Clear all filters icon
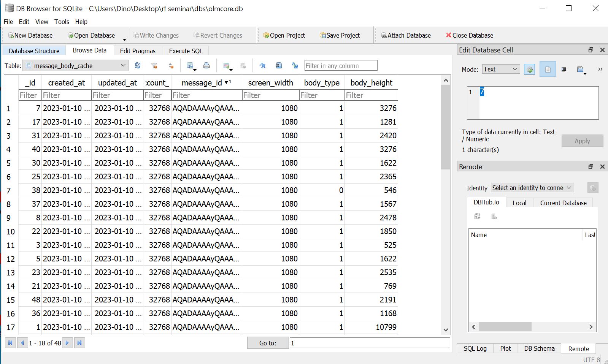The height and width of the screenshot is (364, 608). [154, 66]
